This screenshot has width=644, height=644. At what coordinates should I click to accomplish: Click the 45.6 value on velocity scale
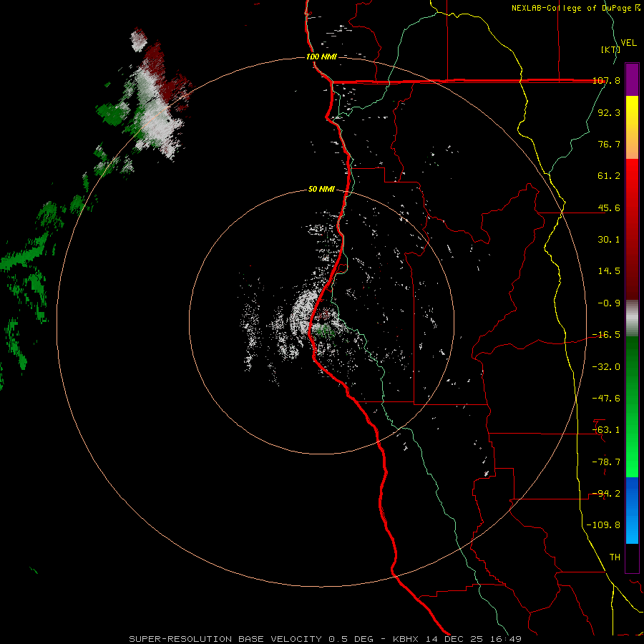tap(609, 208)
